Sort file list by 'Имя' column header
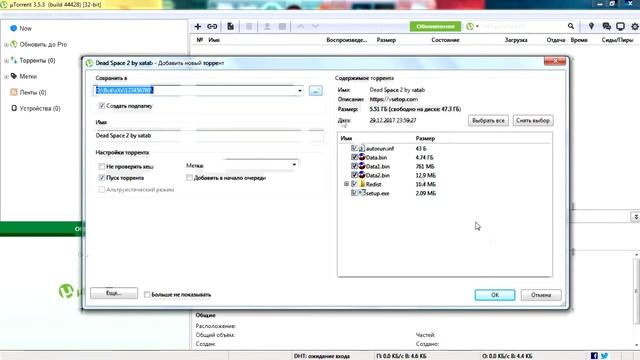The width and height of the screenshot is (640, 360). [x=346, y=138]
